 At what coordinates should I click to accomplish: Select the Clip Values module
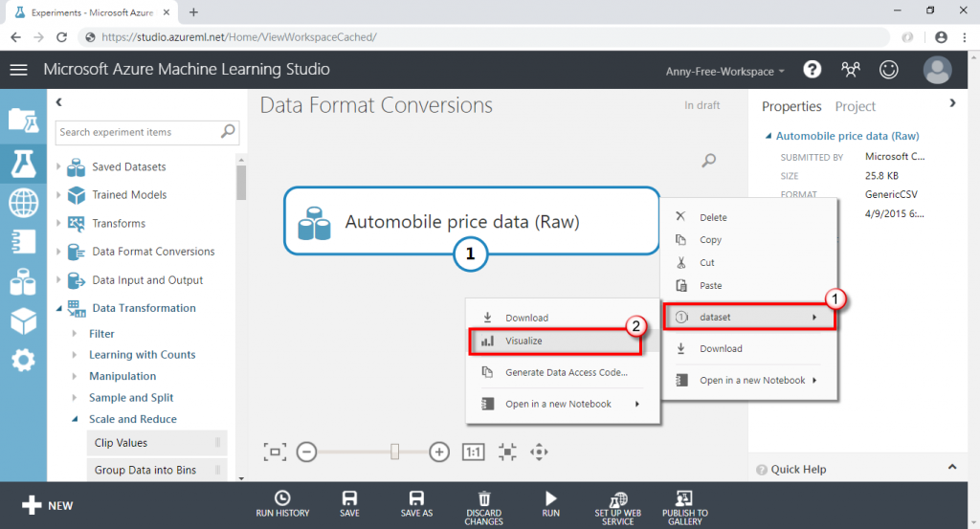(x=157, y=443)
